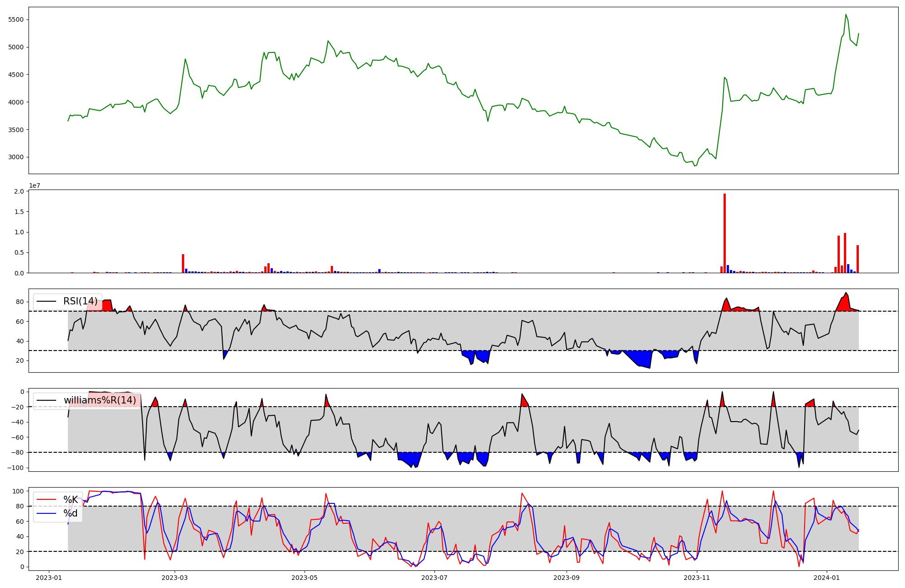Click the 5500 price axis tick label
The width and height of the screenshot is (905, 588).
(17, 20)
